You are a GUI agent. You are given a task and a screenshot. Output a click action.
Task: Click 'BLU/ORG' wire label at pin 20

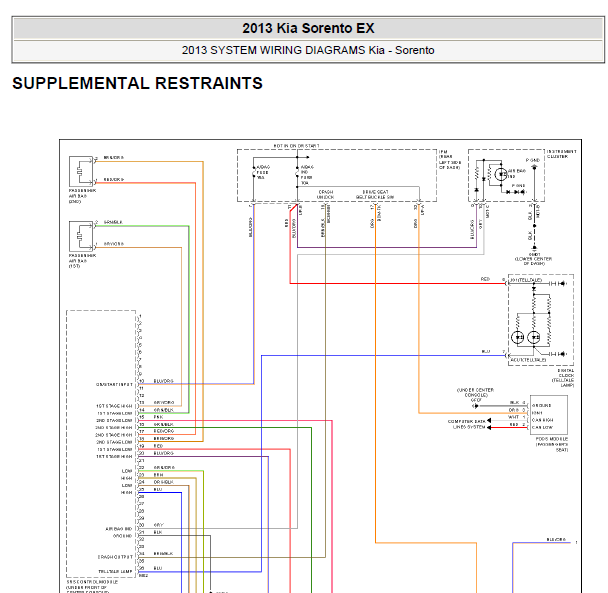click(163, 453)
